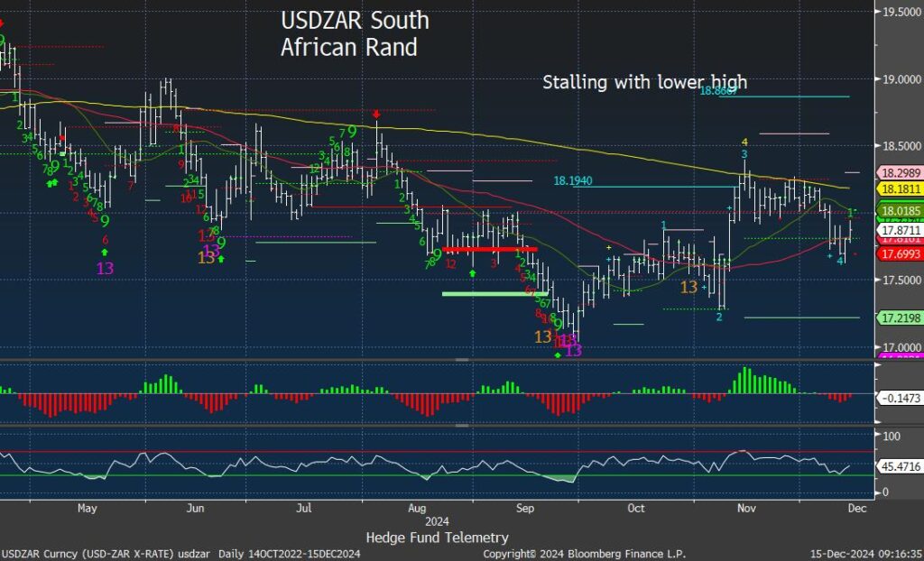Select the green diamond marker at the September low
This screenshot has width=924, height=561.
pyautogui.click(x=557, y=355)
